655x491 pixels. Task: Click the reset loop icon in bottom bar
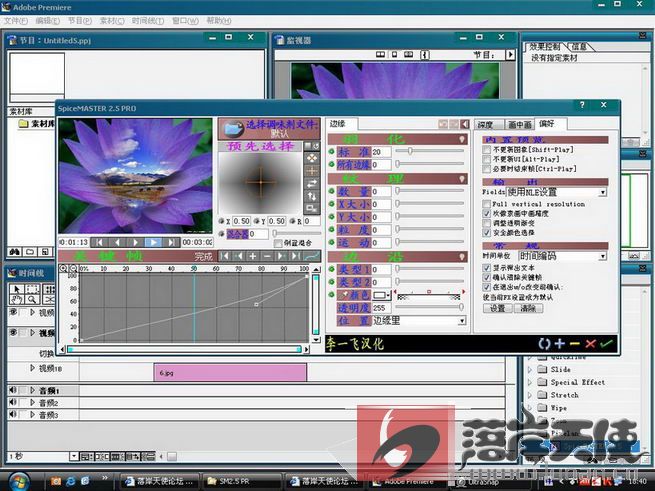coord(544,343)
